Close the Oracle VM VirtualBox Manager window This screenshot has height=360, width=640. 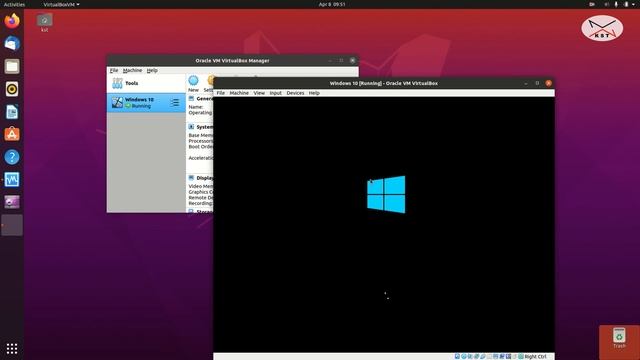point(353,60)
